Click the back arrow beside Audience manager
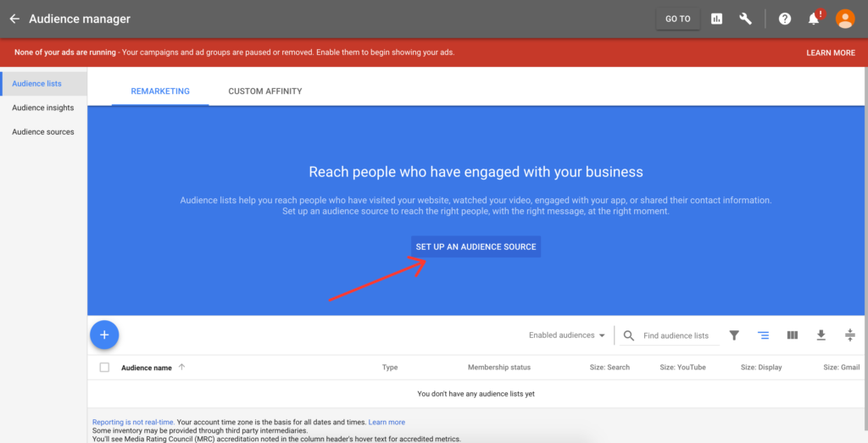This screenshot has width=868, height=443. pyautogui.click(x=14, y=19)
